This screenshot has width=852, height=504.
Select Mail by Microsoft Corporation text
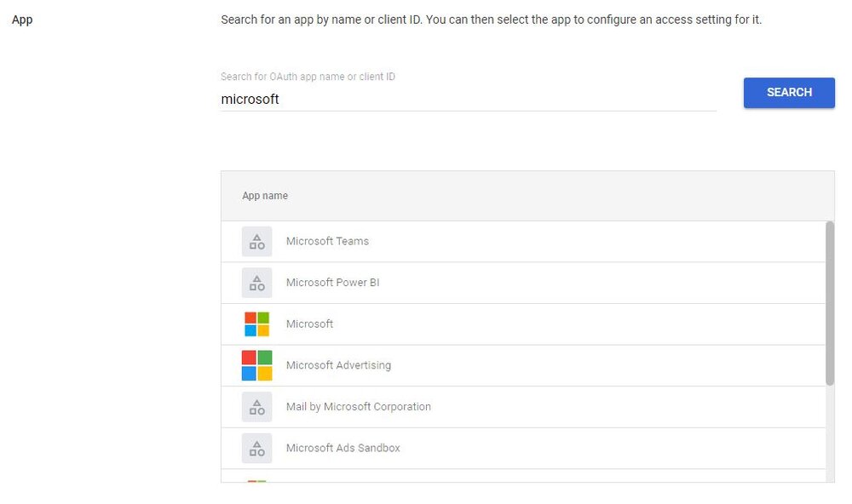358,407
